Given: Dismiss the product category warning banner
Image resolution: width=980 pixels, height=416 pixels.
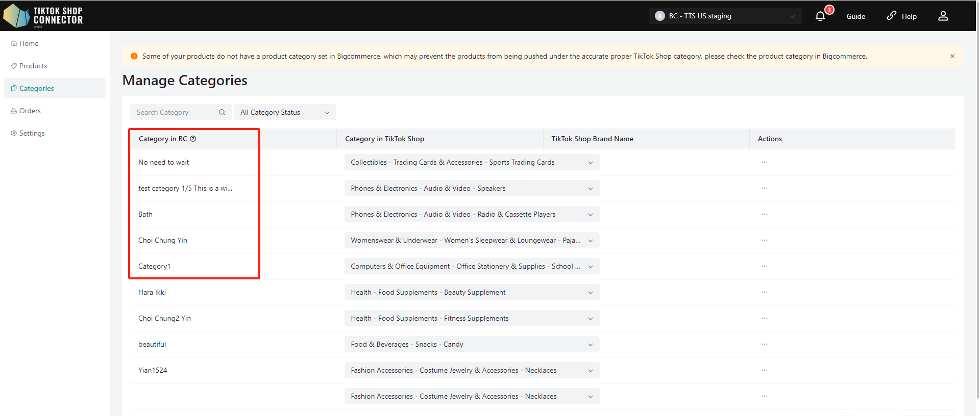Looking at the screenshot, I should [x=952, y=56].
